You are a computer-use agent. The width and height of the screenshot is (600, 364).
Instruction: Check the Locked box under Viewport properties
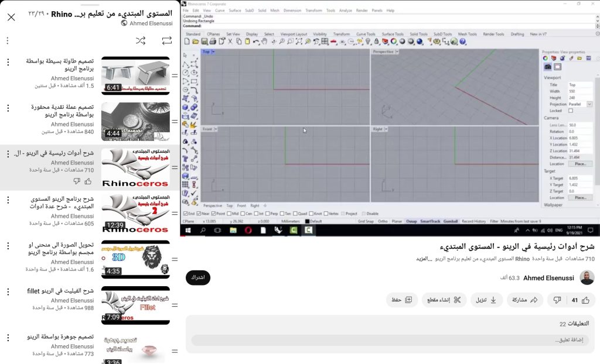(570, 109)
